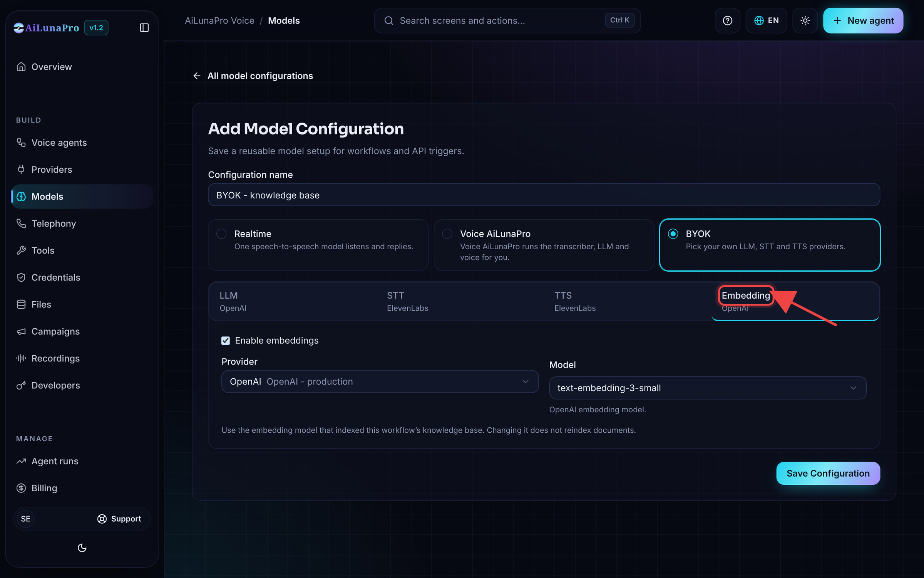Open Credentials page
The width and height of the screenshot is (924, 578).
(x=82, y=277)
